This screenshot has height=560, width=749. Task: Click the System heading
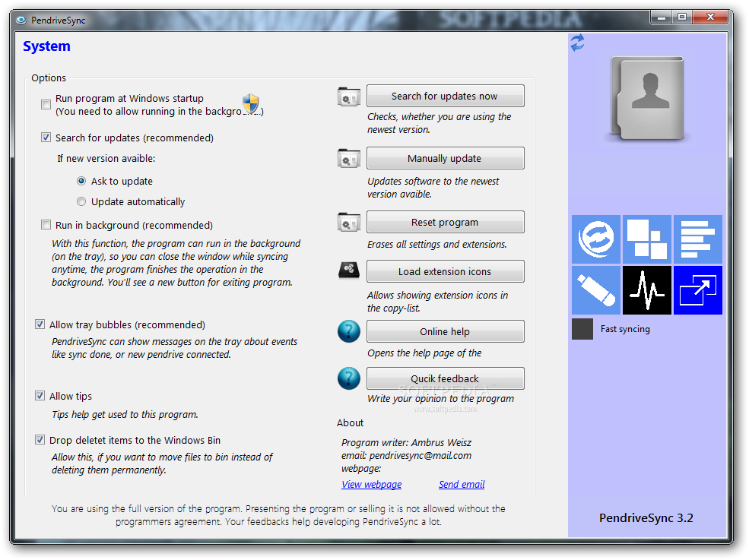point(47,46)
